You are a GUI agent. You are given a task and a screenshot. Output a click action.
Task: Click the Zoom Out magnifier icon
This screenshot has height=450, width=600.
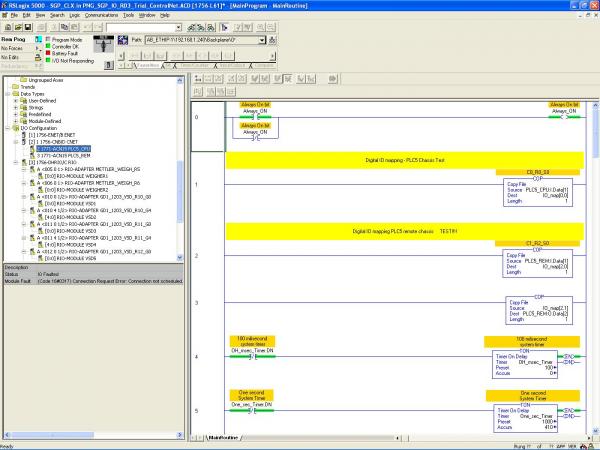[271, 27]
